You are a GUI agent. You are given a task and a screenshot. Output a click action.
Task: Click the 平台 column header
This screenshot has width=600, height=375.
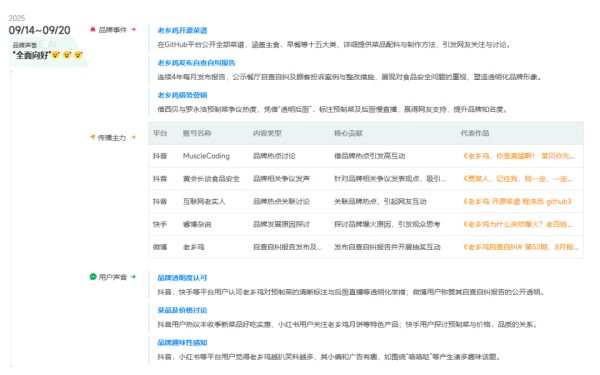click(x=160, y=133)
